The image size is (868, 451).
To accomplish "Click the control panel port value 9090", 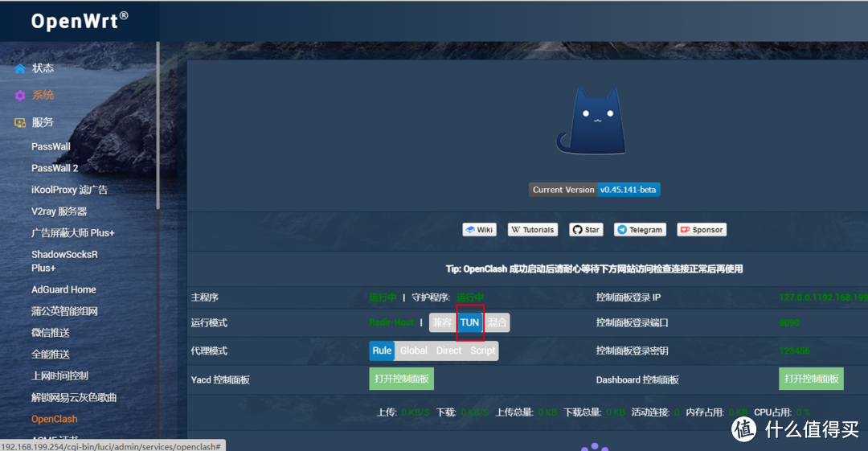I will point(789,323).
